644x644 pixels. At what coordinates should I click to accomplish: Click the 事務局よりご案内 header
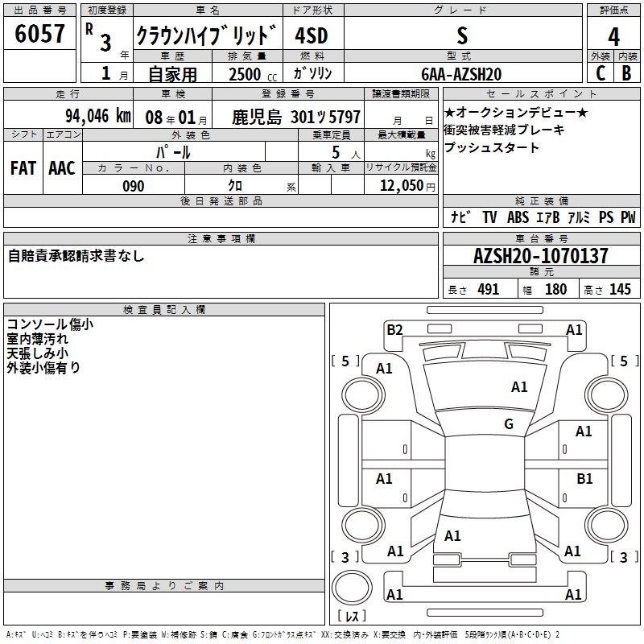pos(164,586)
